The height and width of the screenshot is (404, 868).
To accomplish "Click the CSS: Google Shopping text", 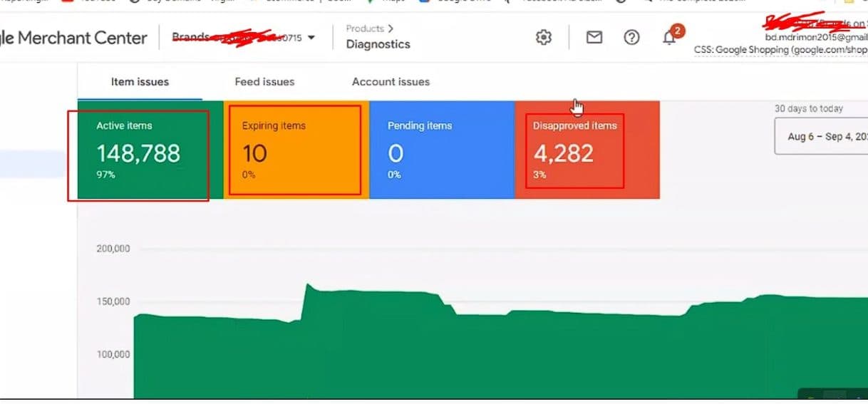I will click(781, 50).
